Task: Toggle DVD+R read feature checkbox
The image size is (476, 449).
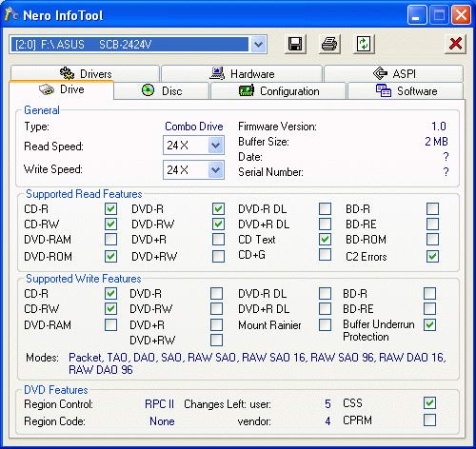Action: [218, 240]
